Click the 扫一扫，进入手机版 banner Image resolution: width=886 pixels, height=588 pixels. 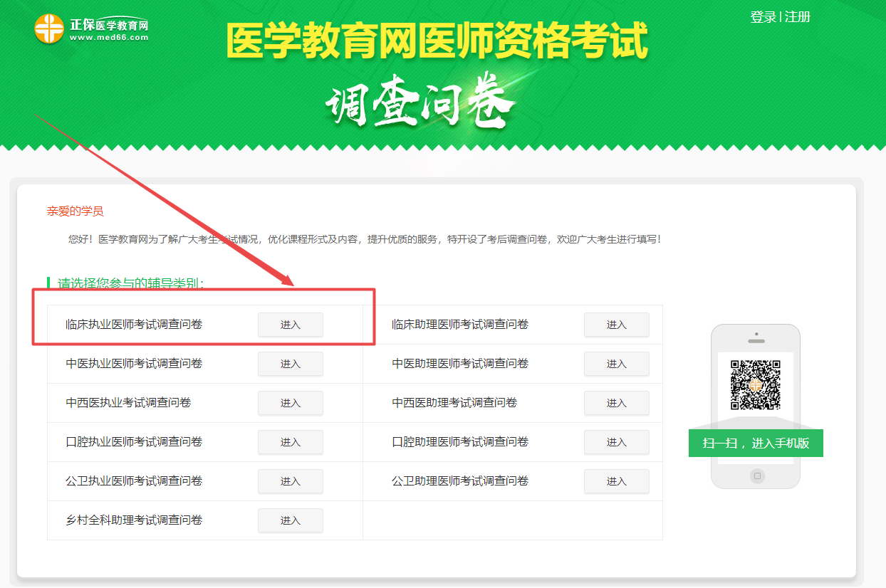point(756,443)
